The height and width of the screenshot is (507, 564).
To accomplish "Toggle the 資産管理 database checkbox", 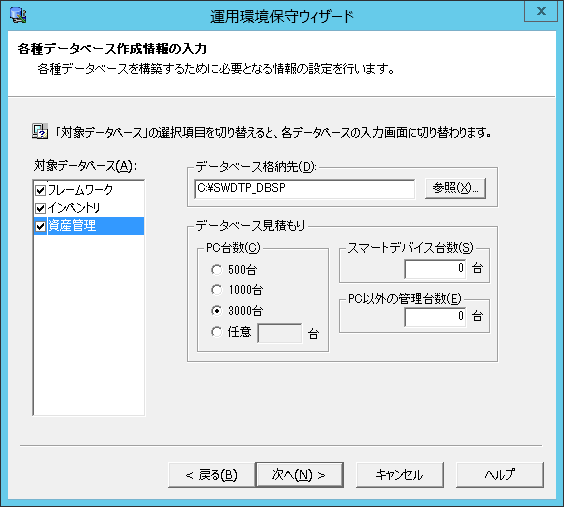I will click(40, 226).
